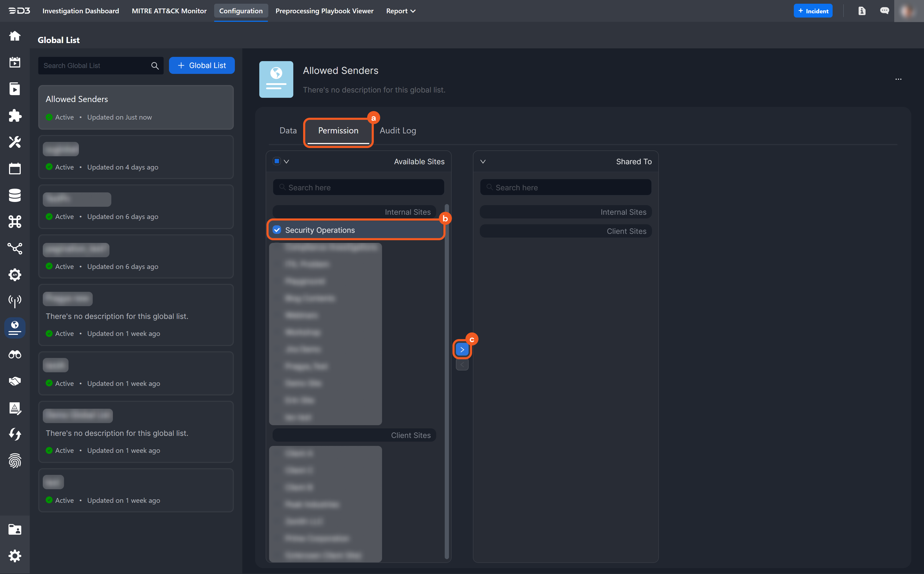Click the three-dot more options menu
Viewport: 924px width, 574px height.
[x=898, y=79]
